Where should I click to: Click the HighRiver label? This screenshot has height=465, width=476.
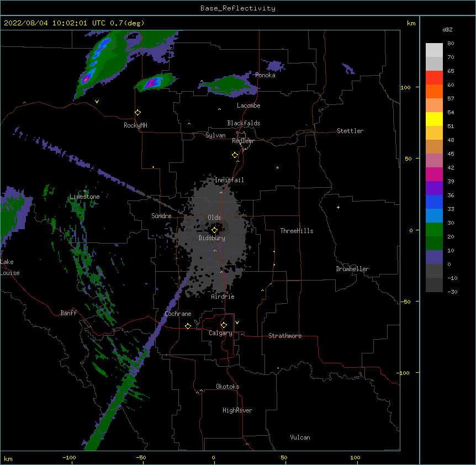[237, 410]
